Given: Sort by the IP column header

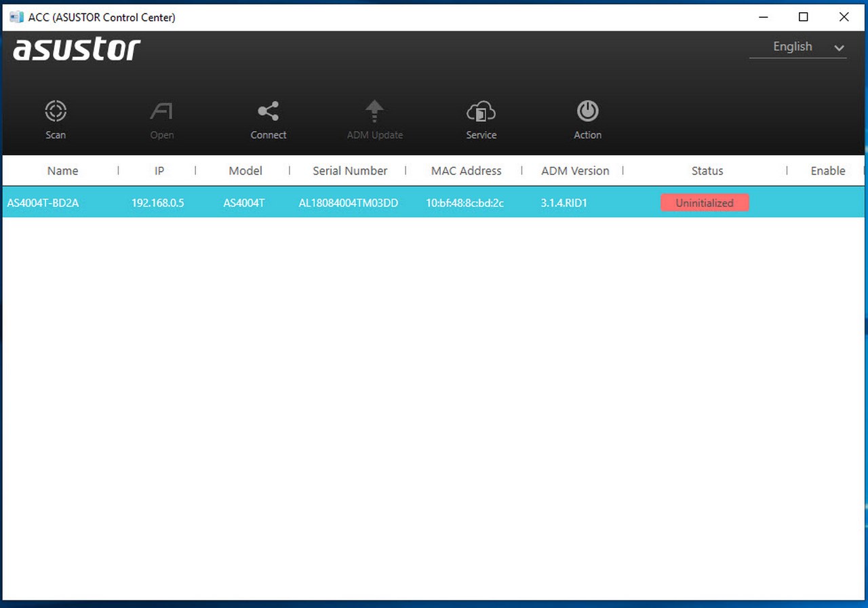Looking at the screenshot, I should 159,171.
